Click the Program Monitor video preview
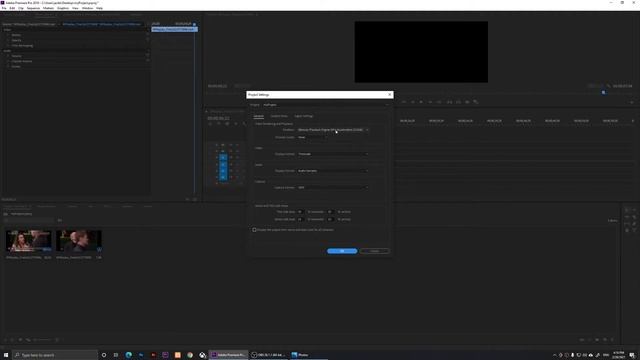 (421, 52)
